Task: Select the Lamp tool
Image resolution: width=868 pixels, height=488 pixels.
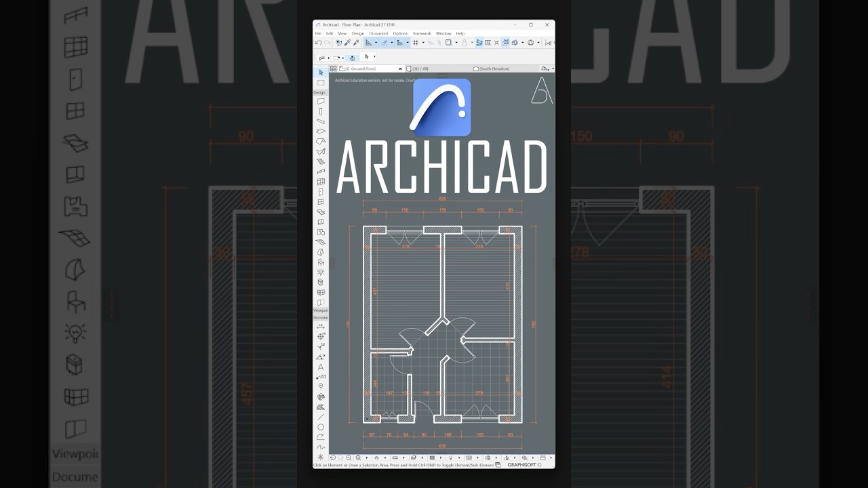Action: (321, 272)
